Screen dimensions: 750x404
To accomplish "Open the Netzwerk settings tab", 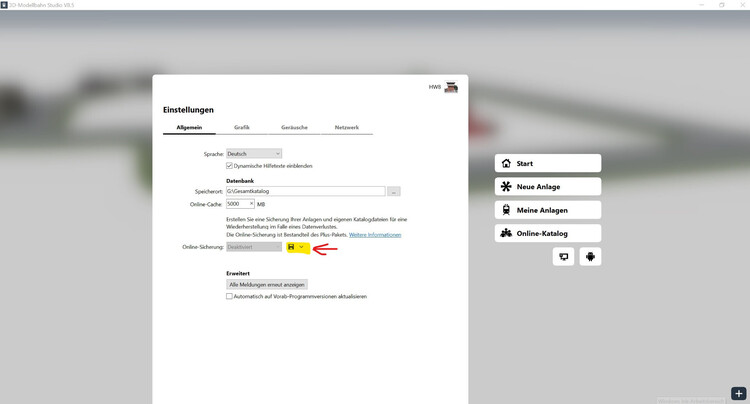I will point(347,128).
